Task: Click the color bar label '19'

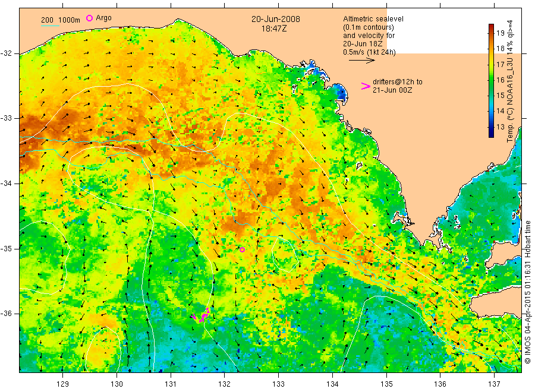Action: [x=500, y=33]
